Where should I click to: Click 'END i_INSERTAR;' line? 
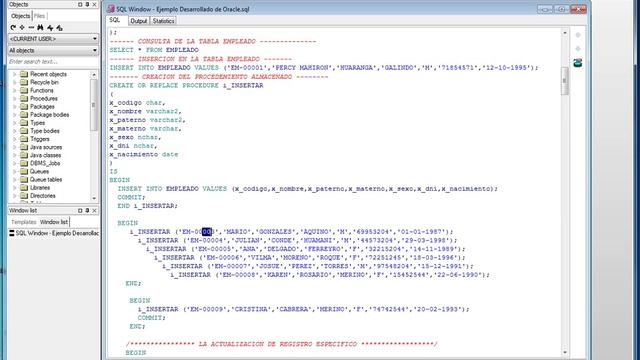click(x=147, y=206)
